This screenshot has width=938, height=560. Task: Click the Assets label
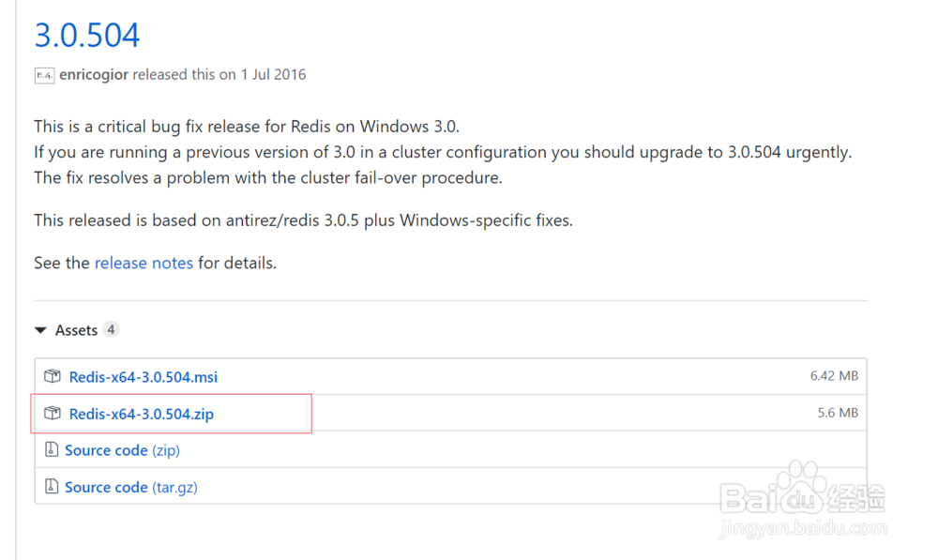pos(76,330)
